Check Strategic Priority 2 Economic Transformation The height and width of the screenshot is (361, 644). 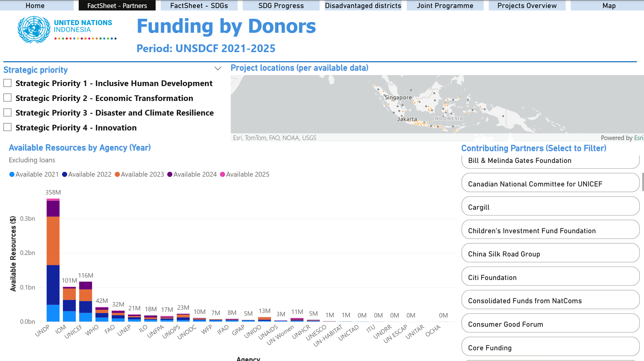pos(7,98)
